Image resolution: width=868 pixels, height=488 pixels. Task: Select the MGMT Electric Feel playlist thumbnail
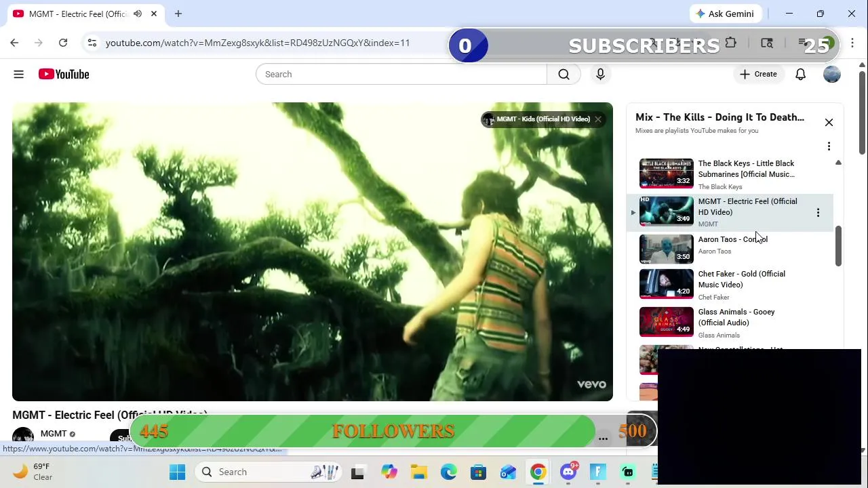point(667,211)
